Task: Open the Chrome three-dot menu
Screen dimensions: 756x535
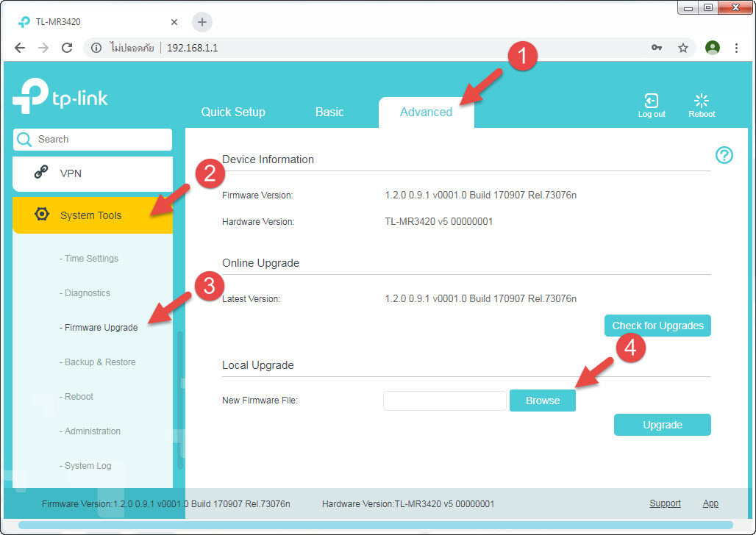Action: (736, 48)
